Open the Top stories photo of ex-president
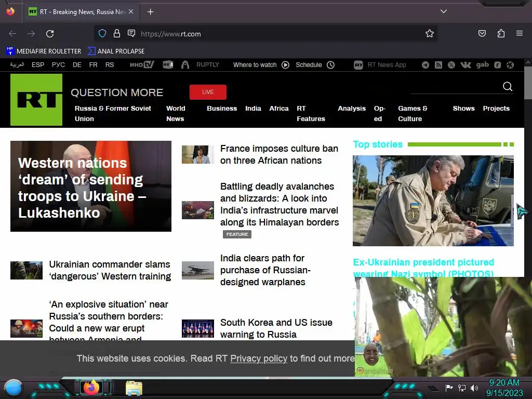The image size is (532, 399). click(x=433, y=201)
